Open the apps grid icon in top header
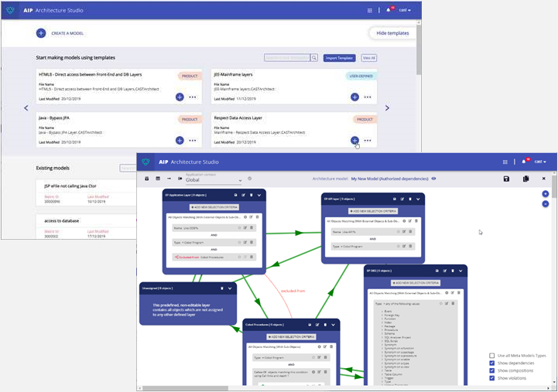The height and width of the screenshot is (392, 558). coord(505,162)
